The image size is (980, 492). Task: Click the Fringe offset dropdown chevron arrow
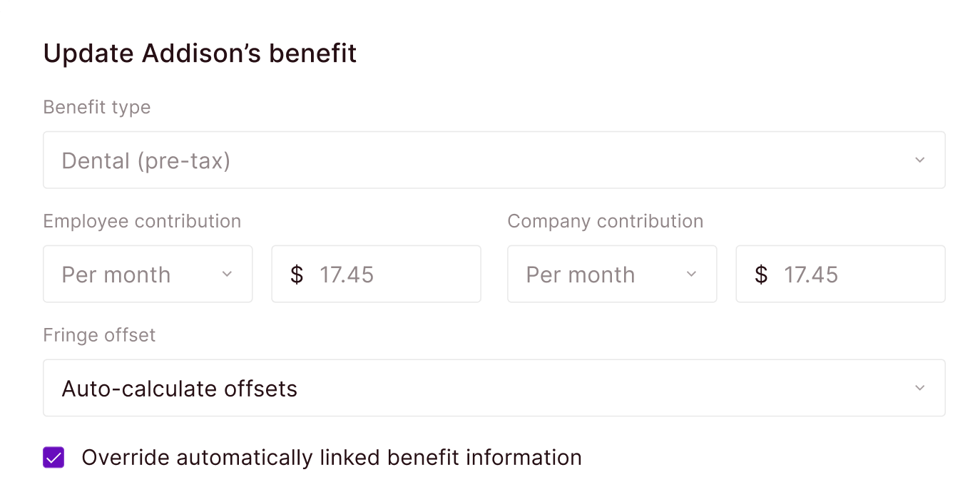point(919,389)
